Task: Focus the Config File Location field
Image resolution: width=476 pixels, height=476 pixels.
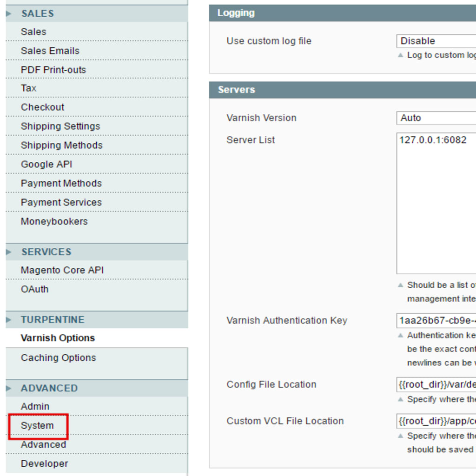Action: [x=436, y=384]
